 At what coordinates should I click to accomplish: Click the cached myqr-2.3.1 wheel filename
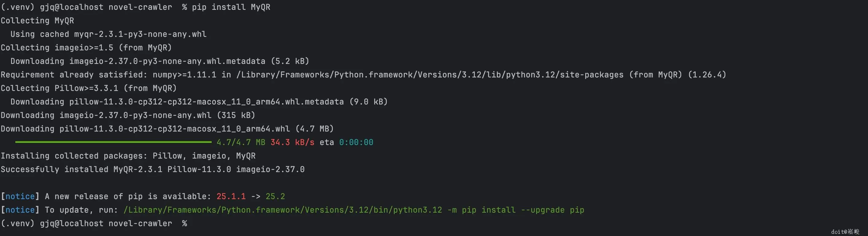[x=140, y=34]
